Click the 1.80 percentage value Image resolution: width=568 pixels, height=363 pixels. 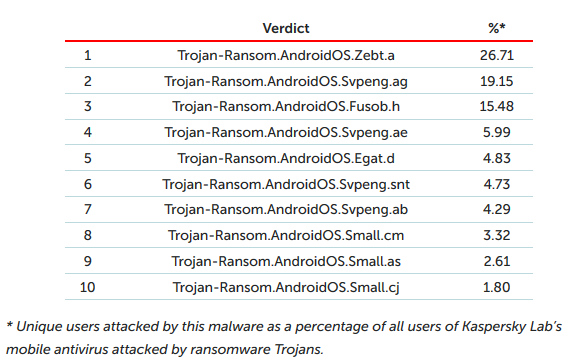pyautogui.click(x=497, y=287)
